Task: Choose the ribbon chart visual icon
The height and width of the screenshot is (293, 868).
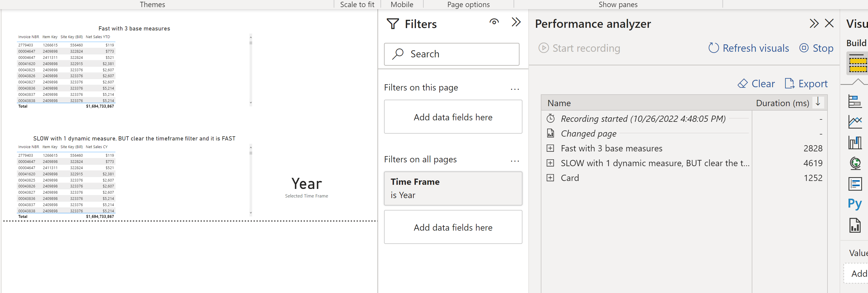Action: click(855, 143)
